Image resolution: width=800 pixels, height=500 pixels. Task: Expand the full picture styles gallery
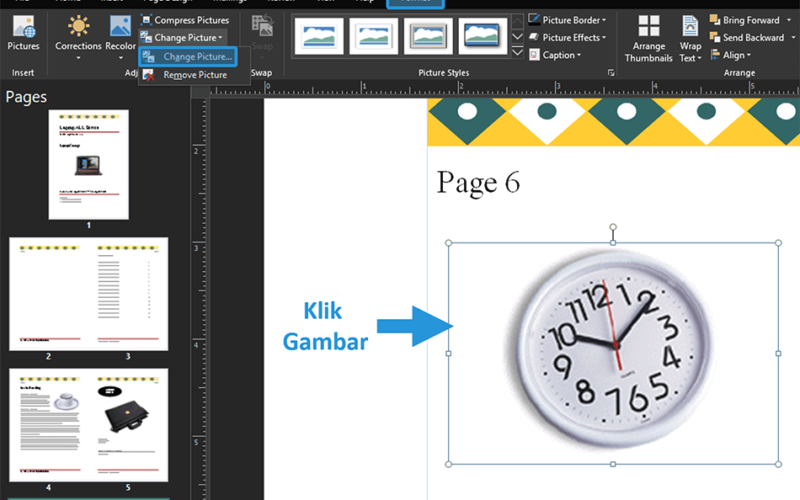pyautogui.click(x=517, y=52)
